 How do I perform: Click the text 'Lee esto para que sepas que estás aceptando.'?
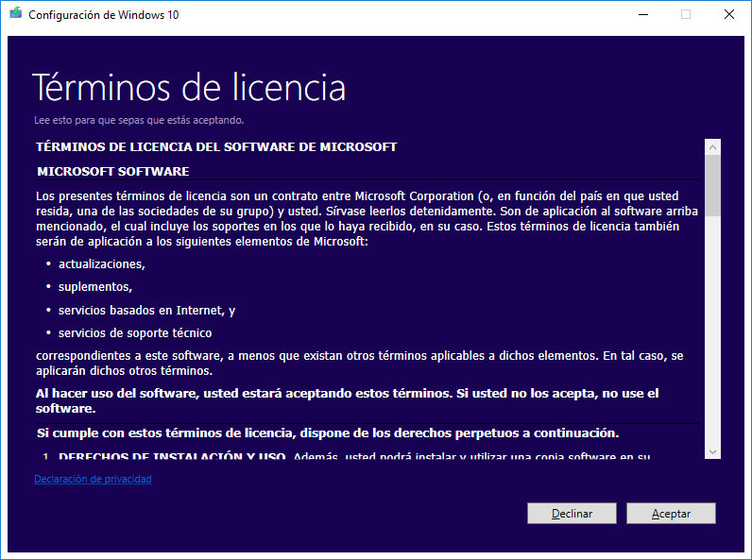(x=139, y=120)
